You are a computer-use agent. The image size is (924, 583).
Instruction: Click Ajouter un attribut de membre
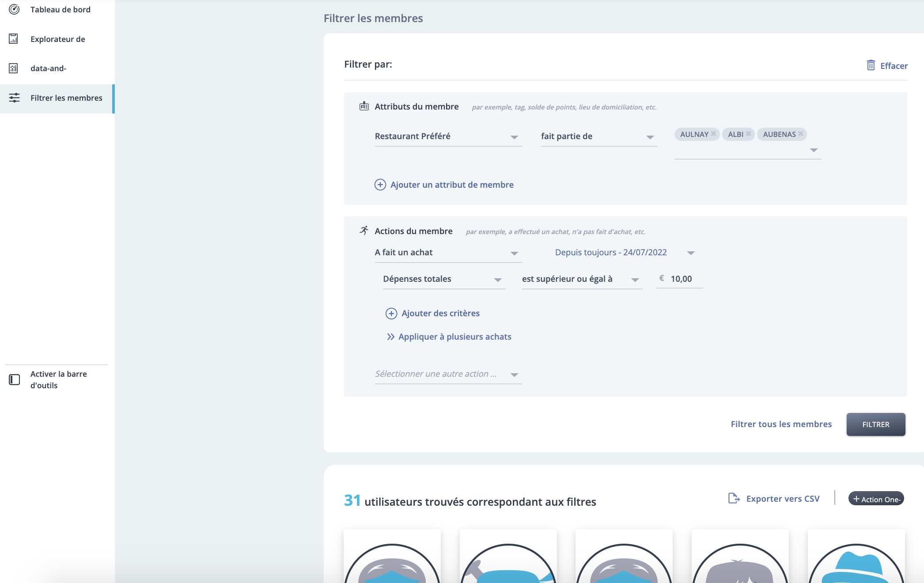point(452,185)
